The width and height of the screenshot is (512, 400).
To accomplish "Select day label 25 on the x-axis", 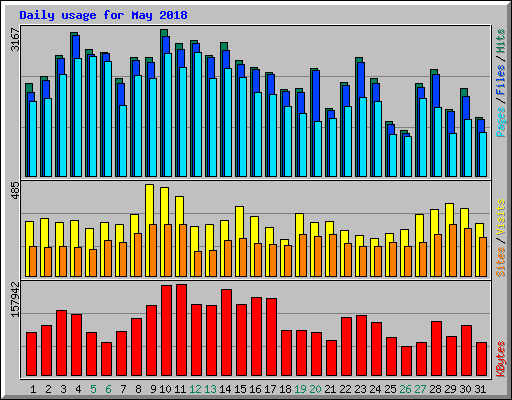I will tap(390, 389).
